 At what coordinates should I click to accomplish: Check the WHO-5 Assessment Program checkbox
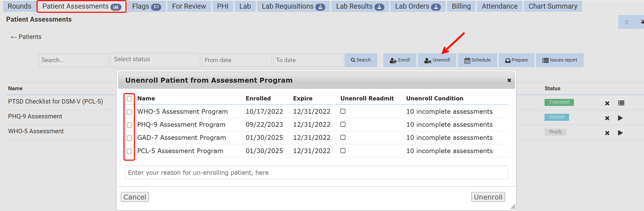click(129, 112)
